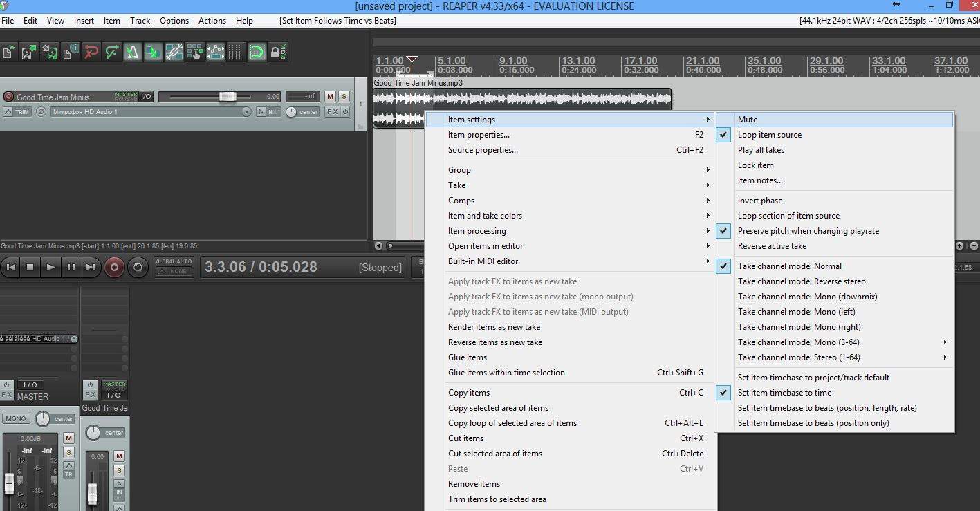Click the red undo arrow icon
This screenshot has height=511, width=980.
(91, 52)
